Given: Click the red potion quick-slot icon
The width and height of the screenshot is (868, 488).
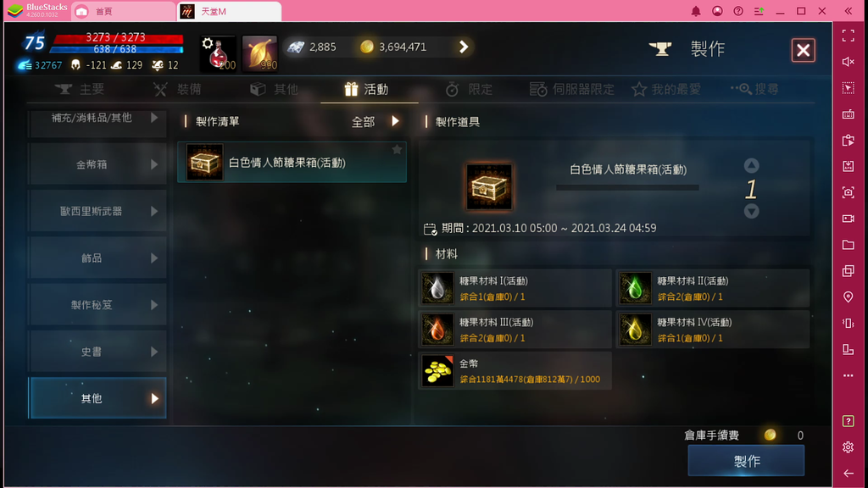Looking at the screenshot, I should point(218,53).
